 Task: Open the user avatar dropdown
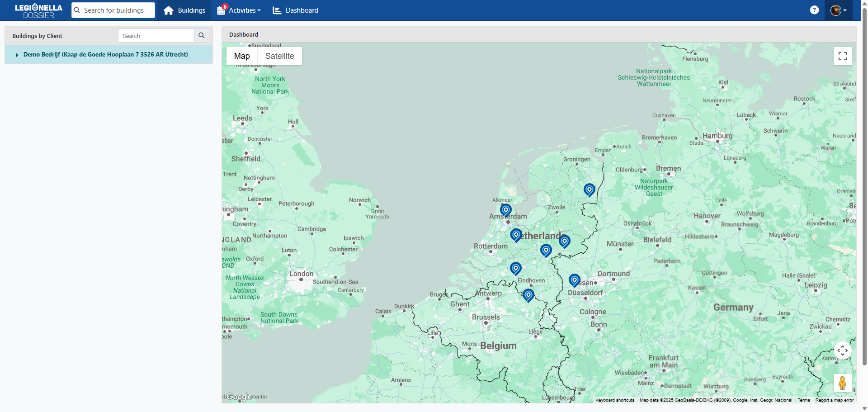tap(838, 10)
